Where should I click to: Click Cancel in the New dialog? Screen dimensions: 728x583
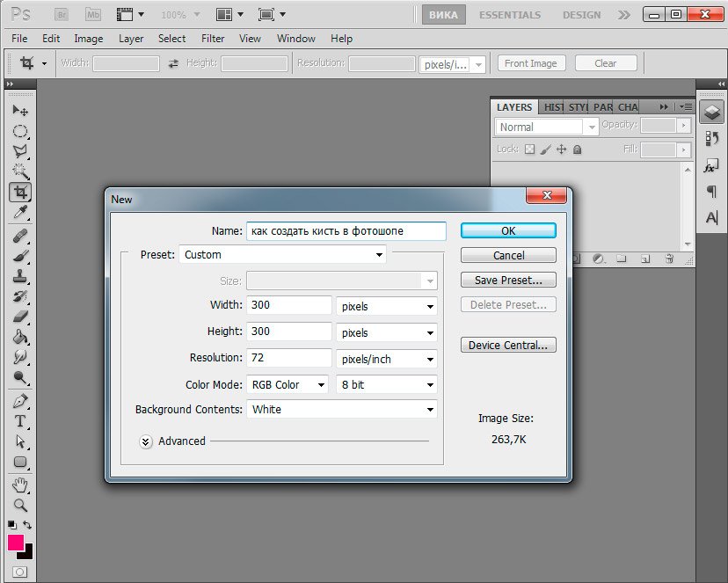(508, 255)
